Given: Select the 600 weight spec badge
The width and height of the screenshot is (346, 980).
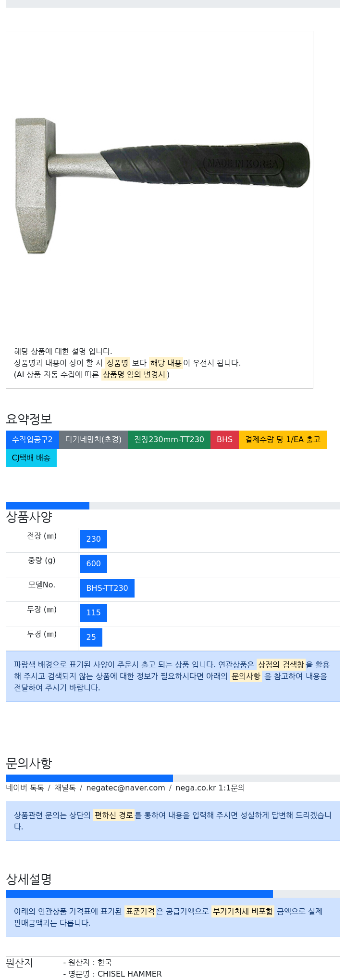Looking at the screenshot, I should coord(94,564).
